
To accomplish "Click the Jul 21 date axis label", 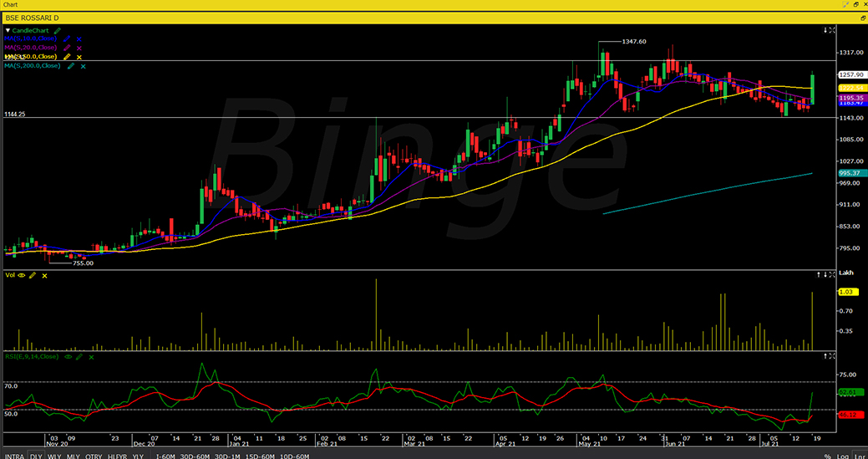I will [769, 444].
